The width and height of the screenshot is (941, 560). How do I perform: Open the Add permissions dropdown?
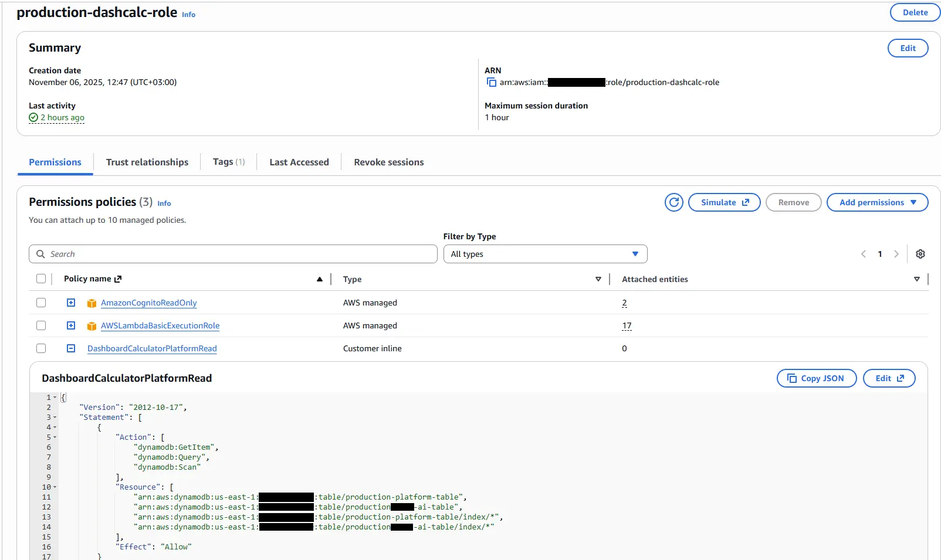coord(877,202)
